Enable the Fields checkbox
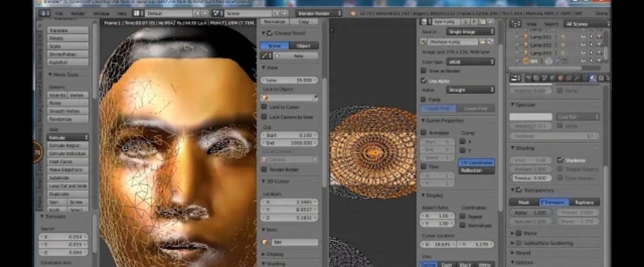Viewport: 644px width, 267px height. tap(423, 99)
